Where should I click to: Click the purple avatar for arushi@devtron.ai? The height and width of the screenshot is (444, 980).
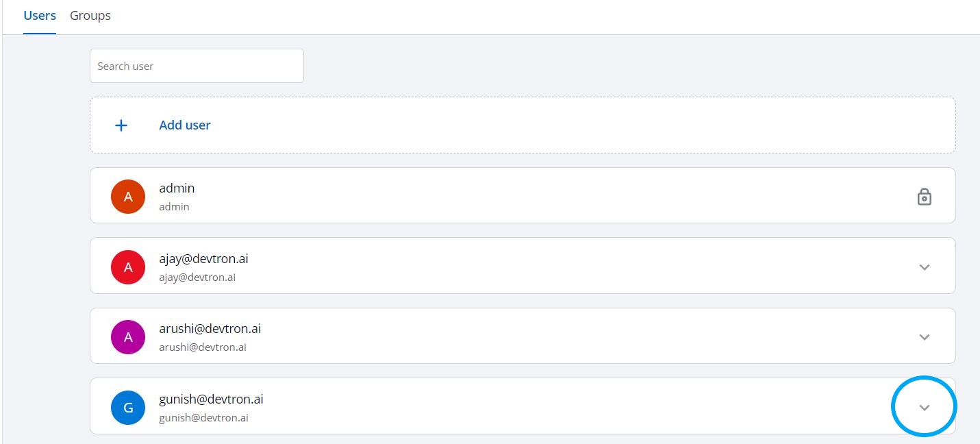click(128, 337)
